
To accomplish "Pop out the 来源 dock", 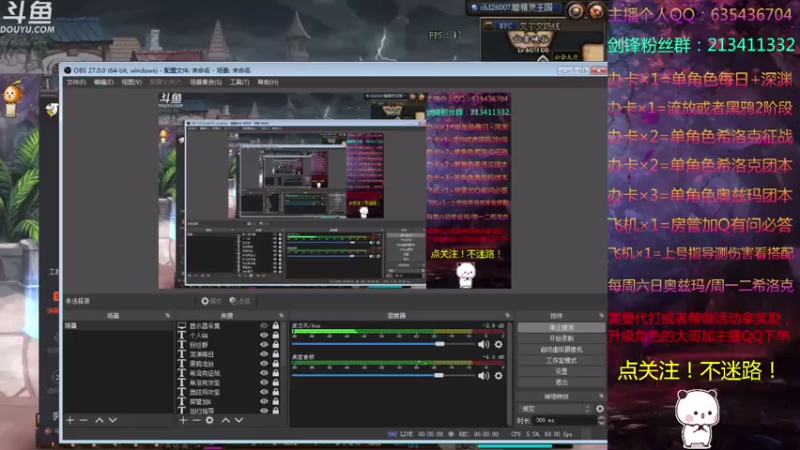I will coord(281,316).
